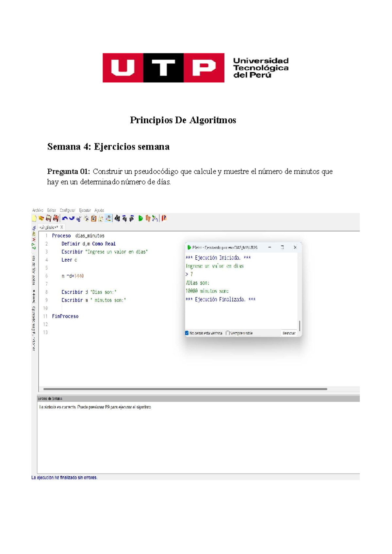Uncheck 'No cerrar esta ventana' checkbox
The width and height of the screenshot is (392, 554).
187,333
